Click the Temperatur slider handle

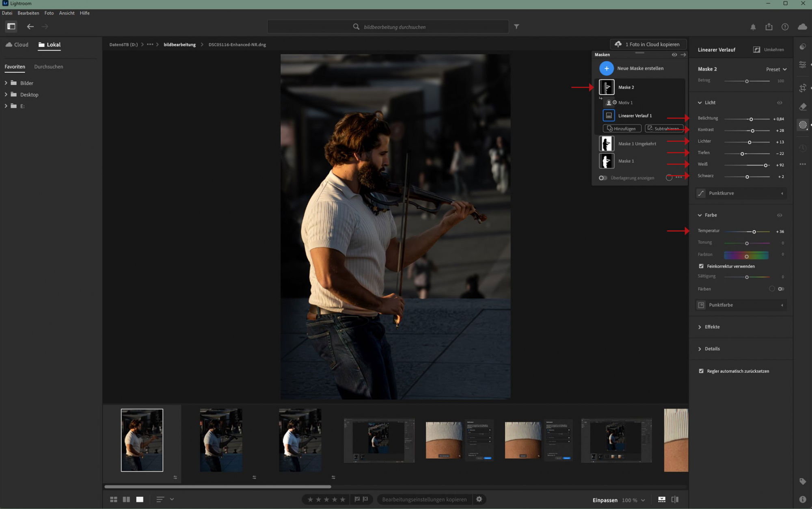[754, 232]
